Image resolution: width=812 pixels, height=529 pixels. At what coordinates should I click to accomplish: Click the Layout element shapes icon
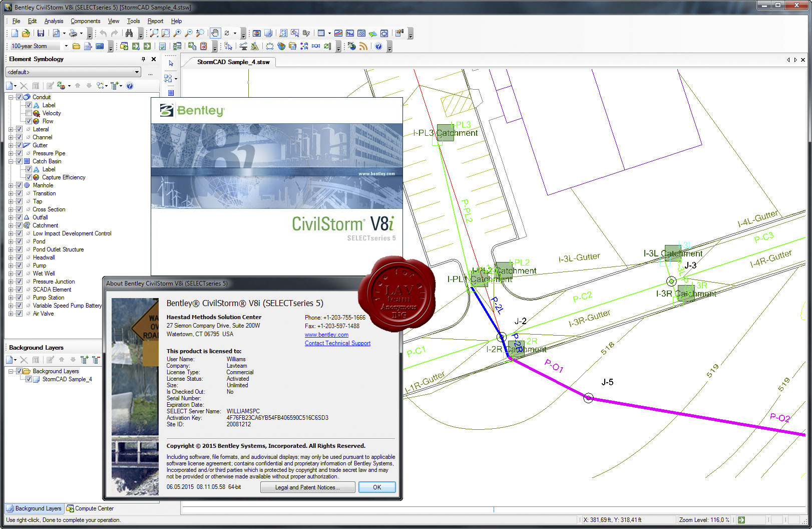pos(168,79)
